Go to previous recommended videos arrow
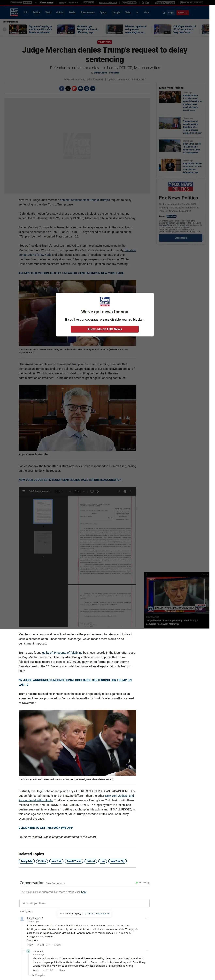 click(x=5, y=29)
